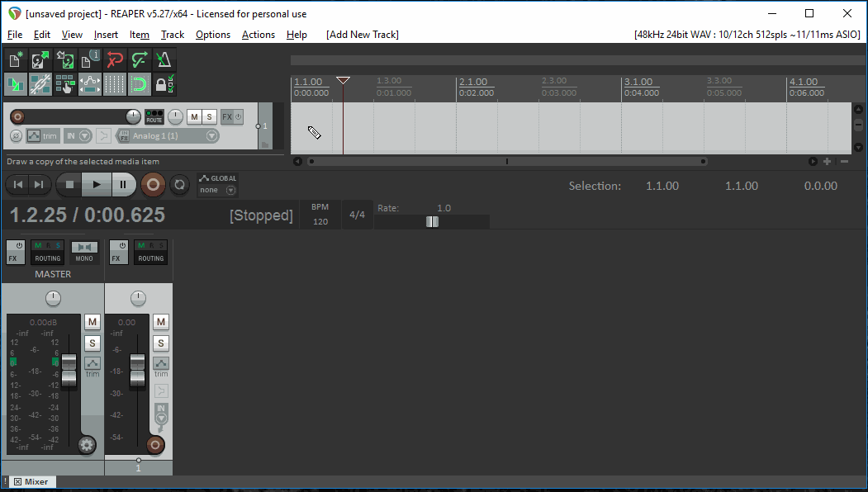Click the playback Rate slider handle
Image resolution: width=868 pixels, height=492 pixels.
pyautogui.click(x=432, y=222)
